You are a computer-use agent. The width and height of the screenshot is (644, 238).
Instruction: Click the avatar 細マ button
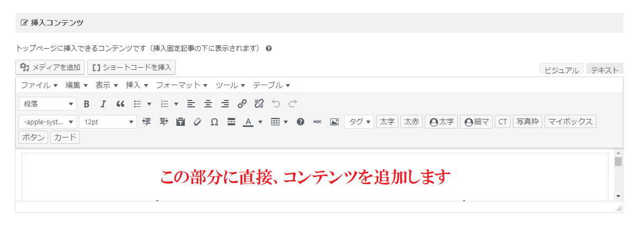tap(476, 122)
